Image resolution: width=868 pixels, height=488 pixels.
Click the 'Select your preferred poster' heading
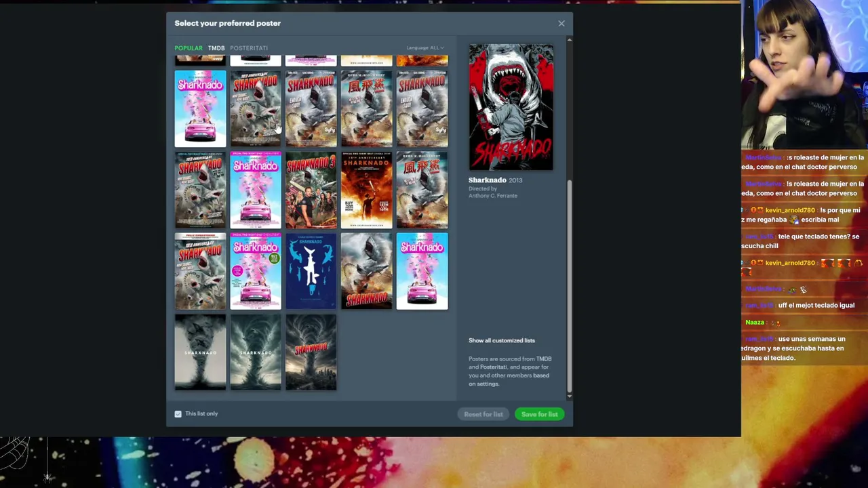(x=228, y=23)
